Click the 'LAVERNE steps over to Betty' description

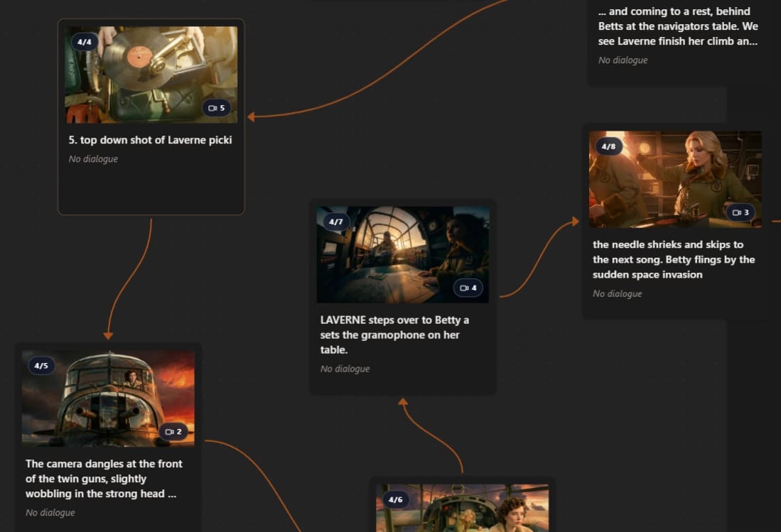tap(394, 335)
